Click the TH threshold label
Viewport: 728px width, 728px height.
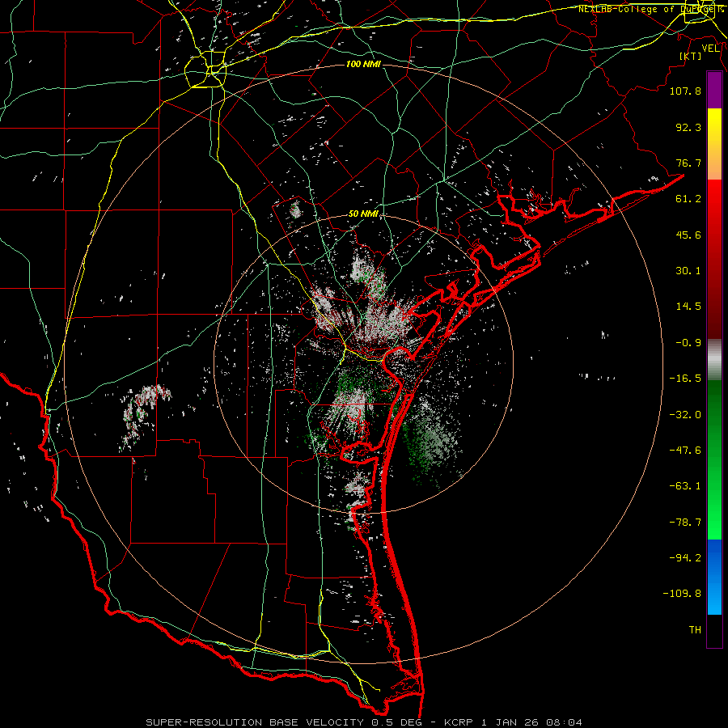pos(695,630)
